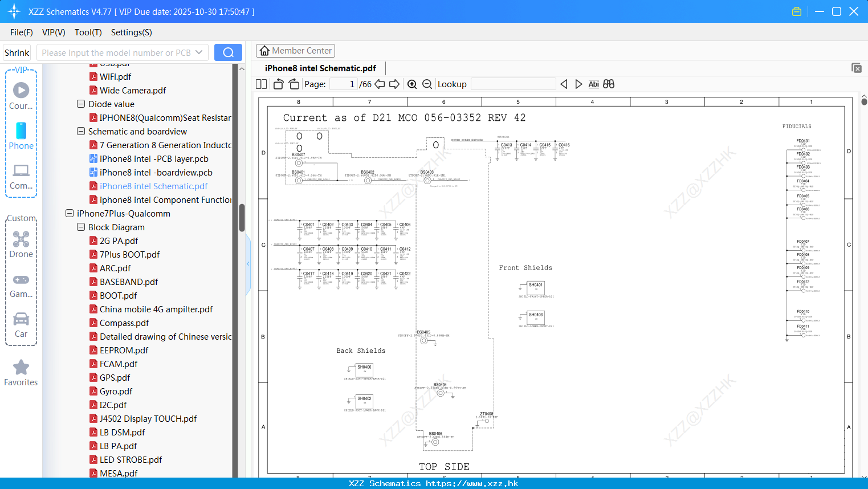Viewport: 868px width, 489px height.
Task: Select iPhone8 intel Schematic.pdf tab
Action: pos(320,68)
